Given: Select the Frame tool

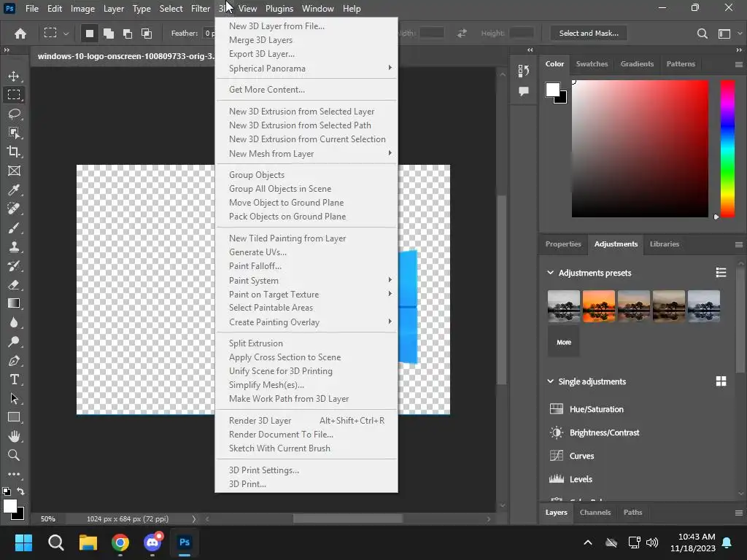Looking at the screenshot, I should [x=14, y=171].
